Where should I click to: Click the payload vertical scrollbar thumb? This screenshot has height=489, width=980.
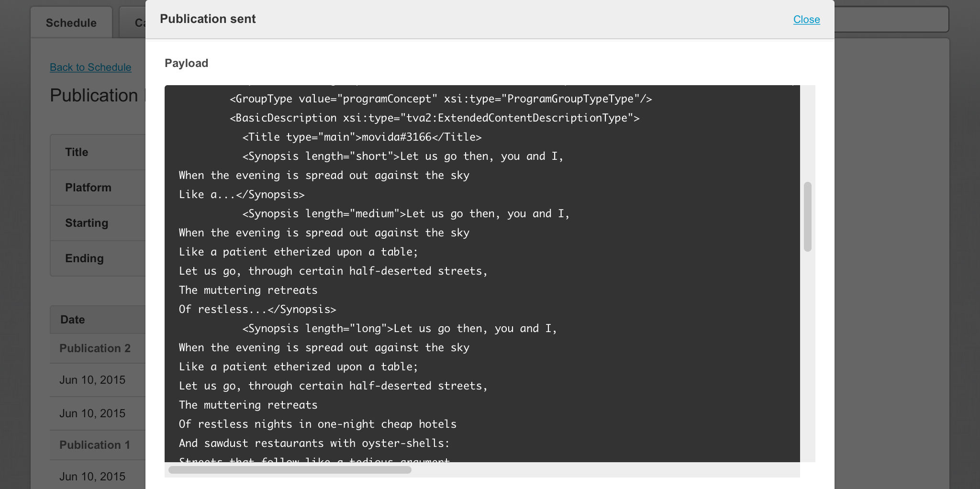point(808,216)
